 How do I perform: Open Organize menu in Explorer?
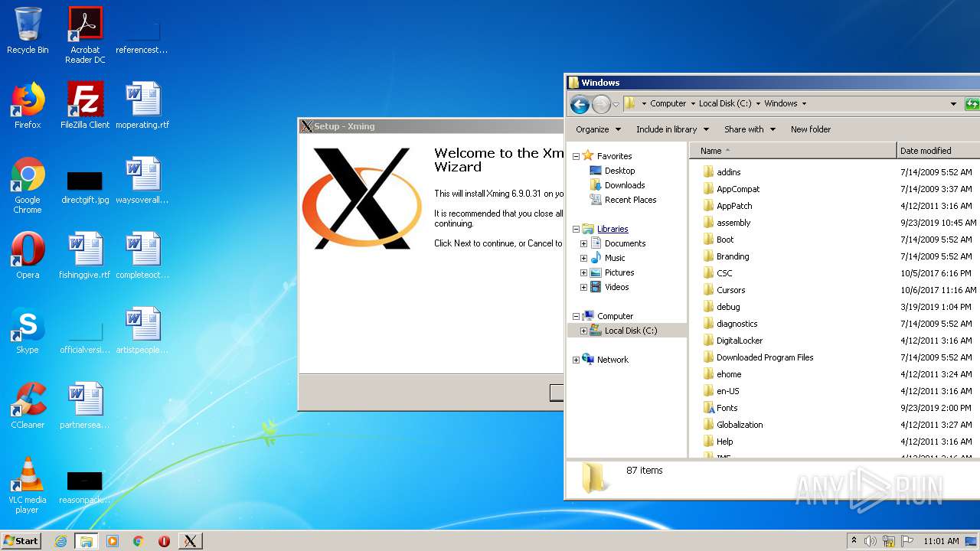(599, 129)
